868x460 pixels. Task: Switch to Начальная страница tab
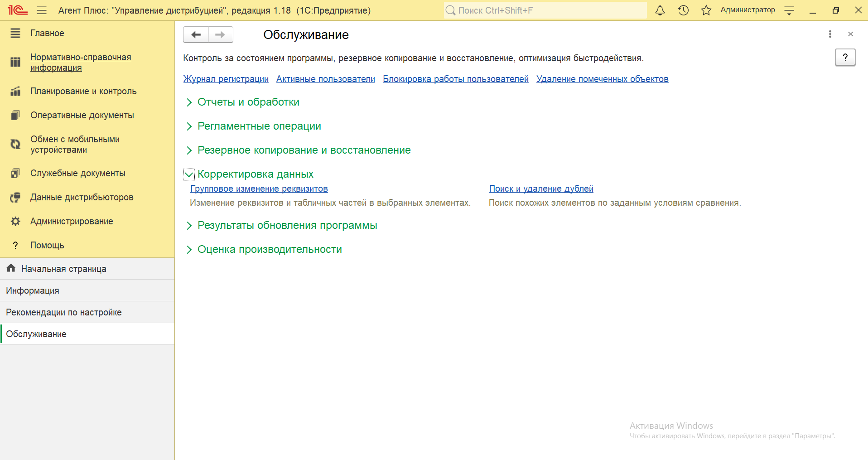click(x=87, y=269)
